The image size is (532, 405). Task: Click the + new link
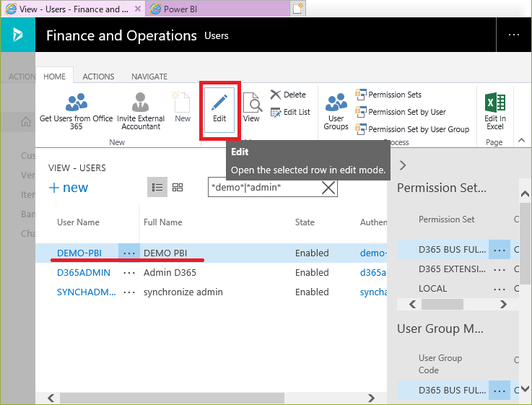click(x=69, y=187)
